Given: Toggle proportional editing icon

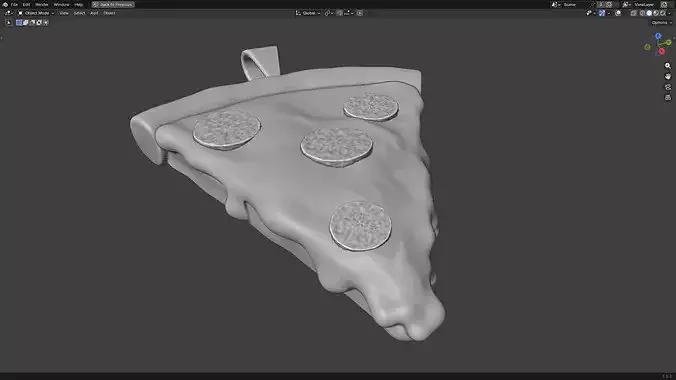Looking at the screenshot, I should [x=360, y=13].
